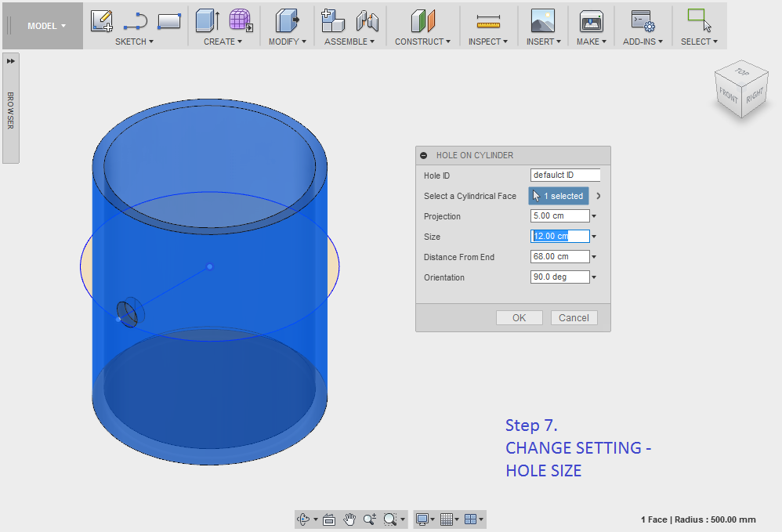Open the Orientation value dropdown arrow

(594, 277)
